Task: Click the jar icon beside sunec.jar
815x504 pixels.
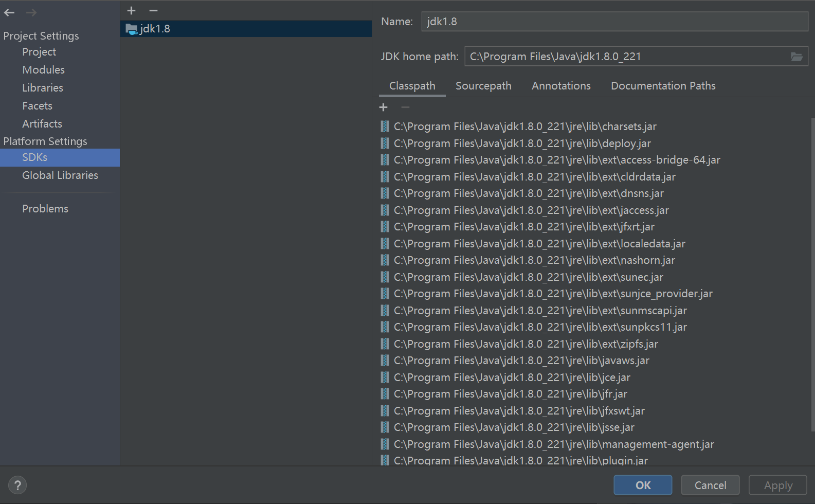Action: pyautogui.click(x=385, y=277)
